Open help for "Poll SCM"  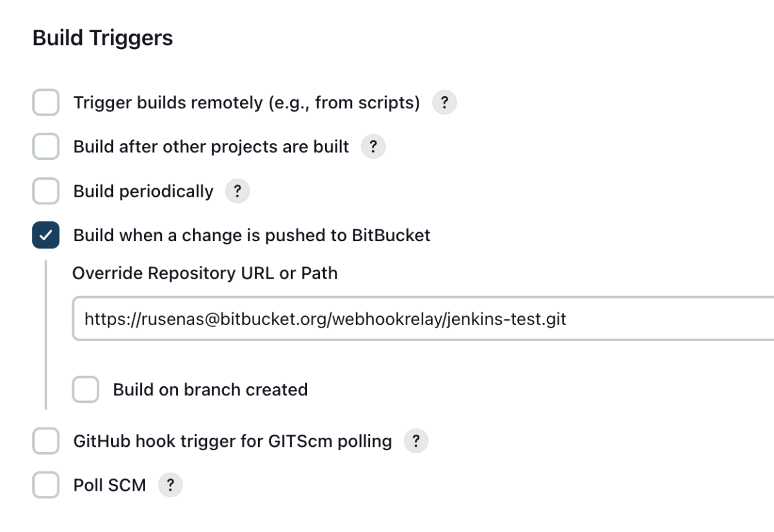[x=170, y=484]
